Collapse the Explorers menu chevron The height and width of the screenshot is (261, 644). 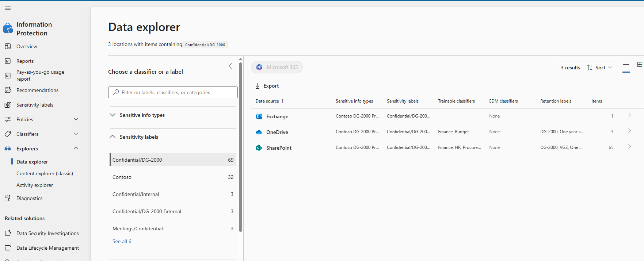(x=76, y=148)
